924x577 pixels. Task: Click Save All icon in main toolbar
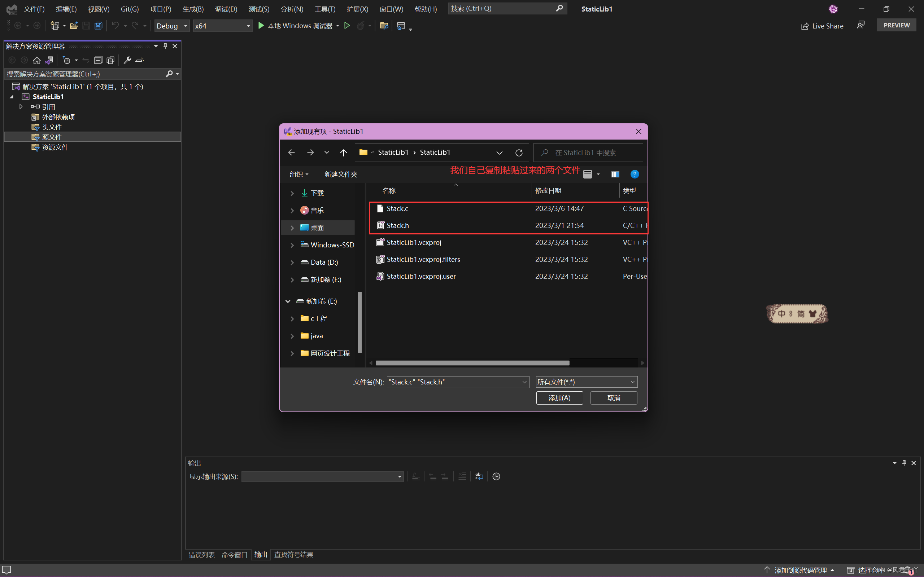(98, 26)
